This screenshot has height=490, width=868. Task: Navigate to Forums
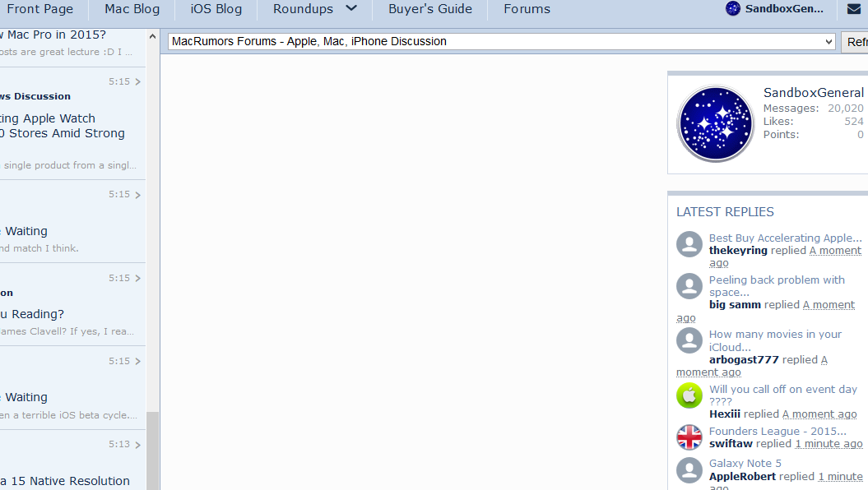tap(527, 9)
